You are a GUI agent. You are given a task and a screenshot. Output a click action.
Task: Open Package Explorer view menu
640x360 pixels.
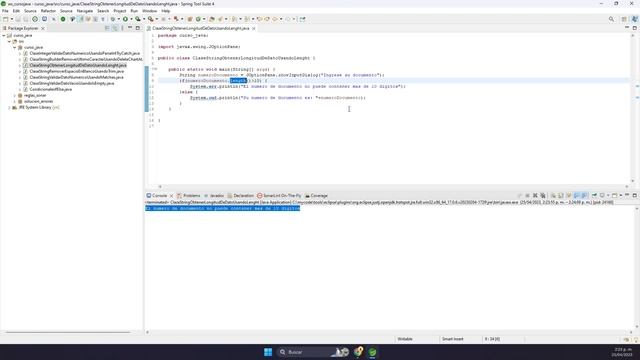pos(122,28)
